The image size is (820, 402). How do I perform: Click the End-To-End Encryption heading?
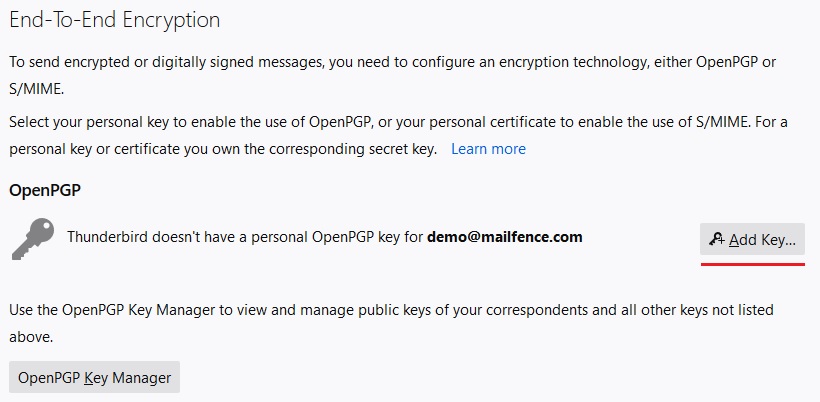point(115,20)
